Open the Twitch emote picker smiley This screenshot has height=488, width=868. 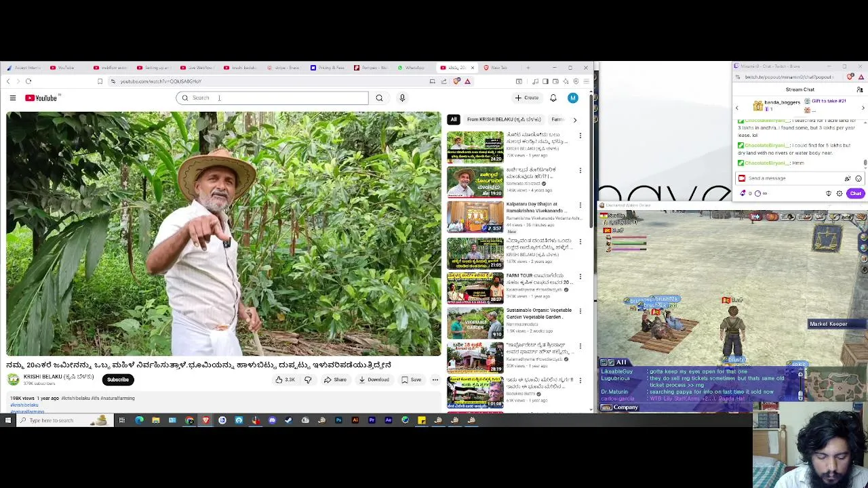[x=859, y=178]
